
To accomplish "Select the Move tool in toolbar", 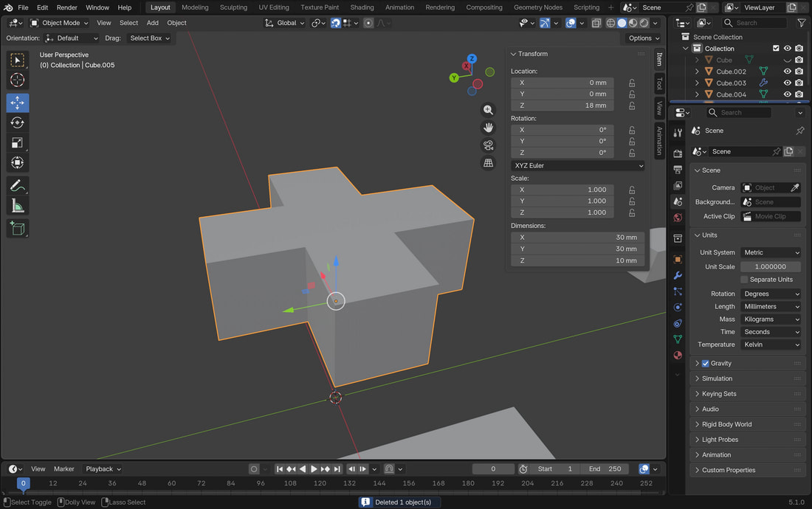I will coord(18,103).
